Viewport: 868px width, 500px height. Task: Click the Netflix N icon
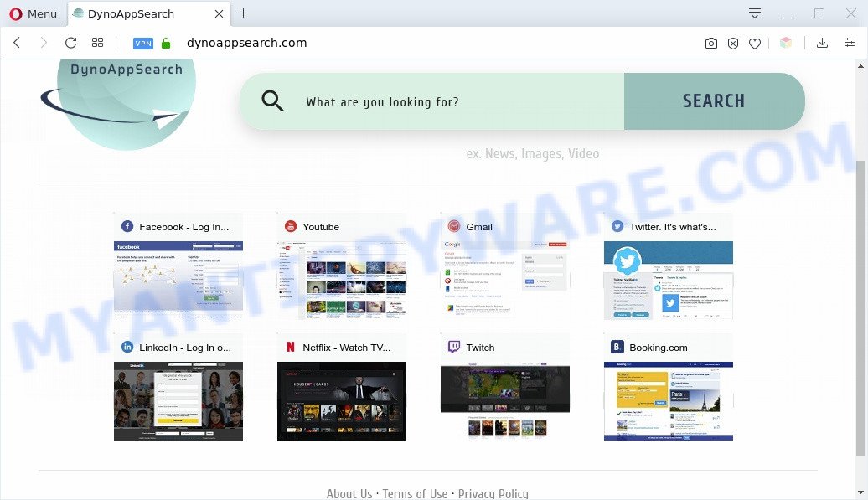tap(291, 347)
